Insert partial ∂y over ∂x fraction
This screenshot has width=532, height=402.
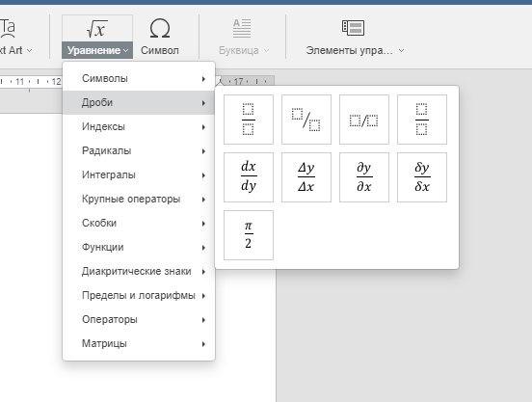click(364, 177)
